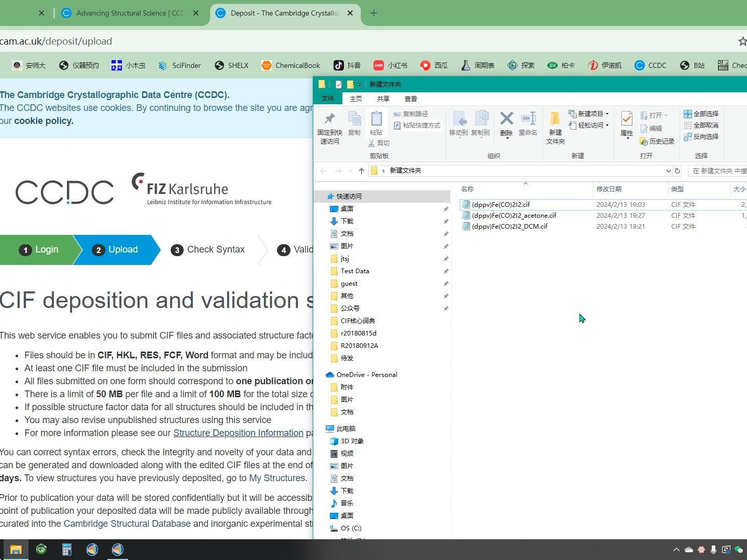Select OS (C:) drive in navigation pane

(x=351, y=528)
